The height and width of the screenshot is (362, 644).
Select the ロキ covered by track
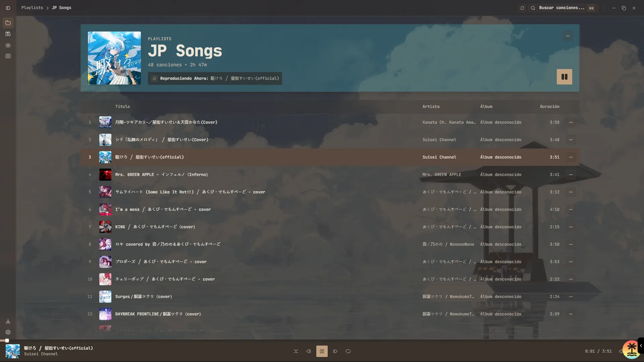(x=330, y=244)
